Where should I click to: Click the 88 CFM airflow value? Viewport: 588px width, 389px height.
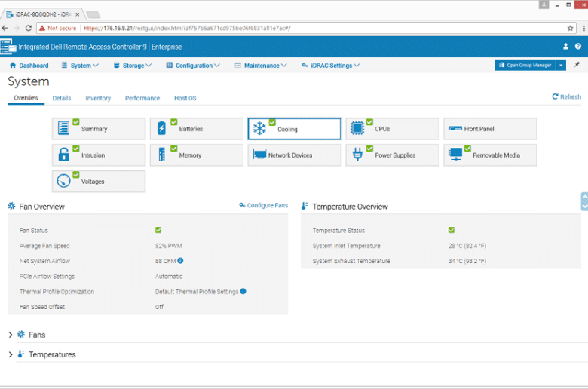coord(165,261)
